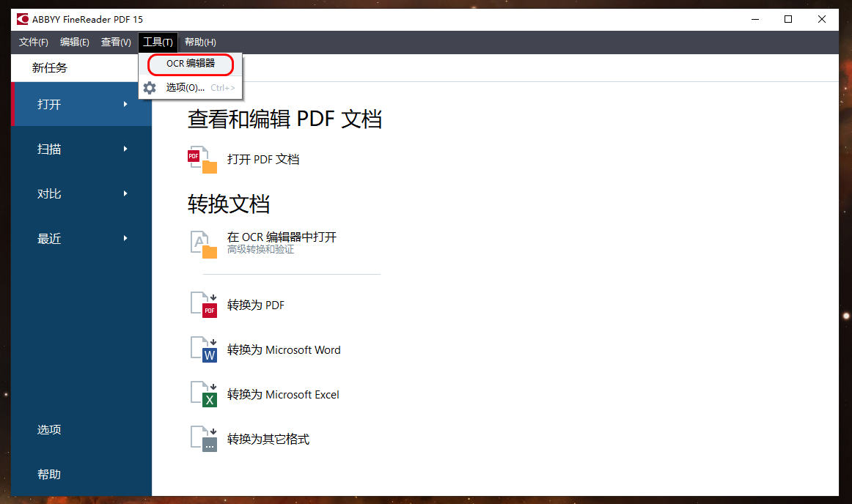Open the 查看(V) menu
Screen dimensions: 852x504
(116, 42)
